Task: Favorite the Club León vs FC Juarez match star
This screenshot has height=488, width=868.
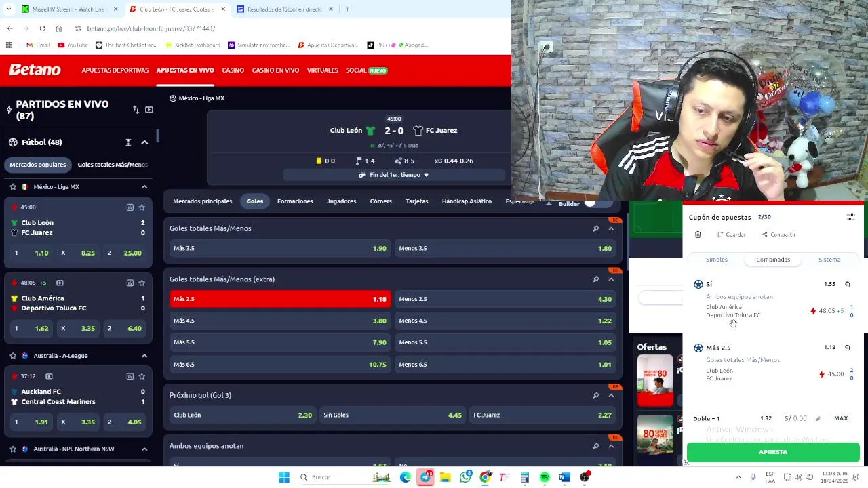Action: tap(142, 207)
